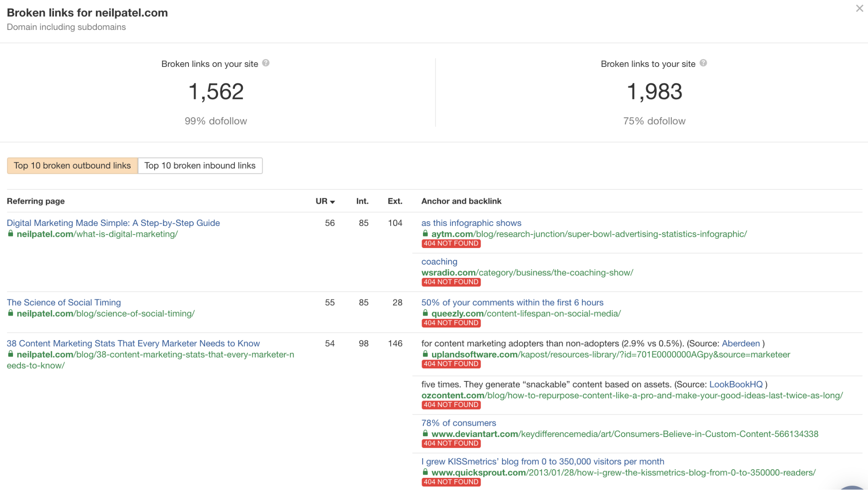Open 'The Science of Social Timing' page

(64, 302)
